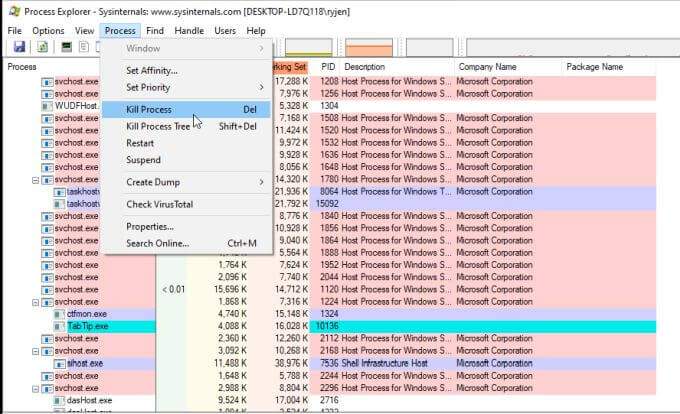680x414 pixels.
Task: Click the ctfmon.exe process icon
Action: (59, 314)
